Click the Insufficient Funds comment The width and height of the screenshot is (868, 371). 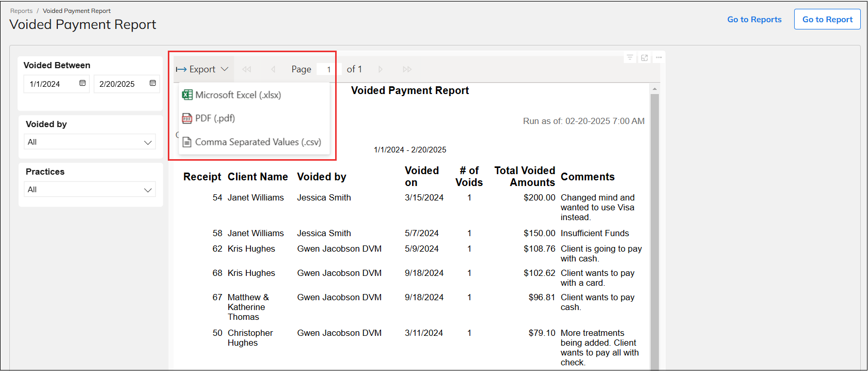pos(595,234)
